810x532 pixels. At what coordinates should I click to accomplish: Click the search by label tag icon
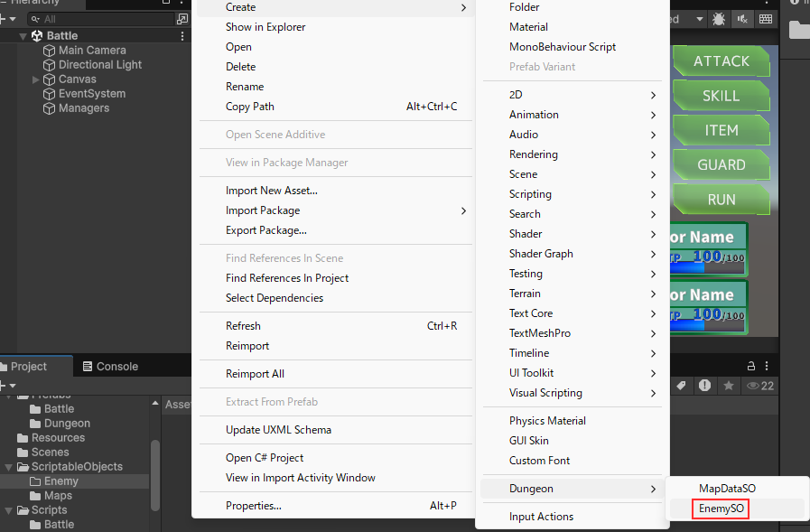point(682,386)
